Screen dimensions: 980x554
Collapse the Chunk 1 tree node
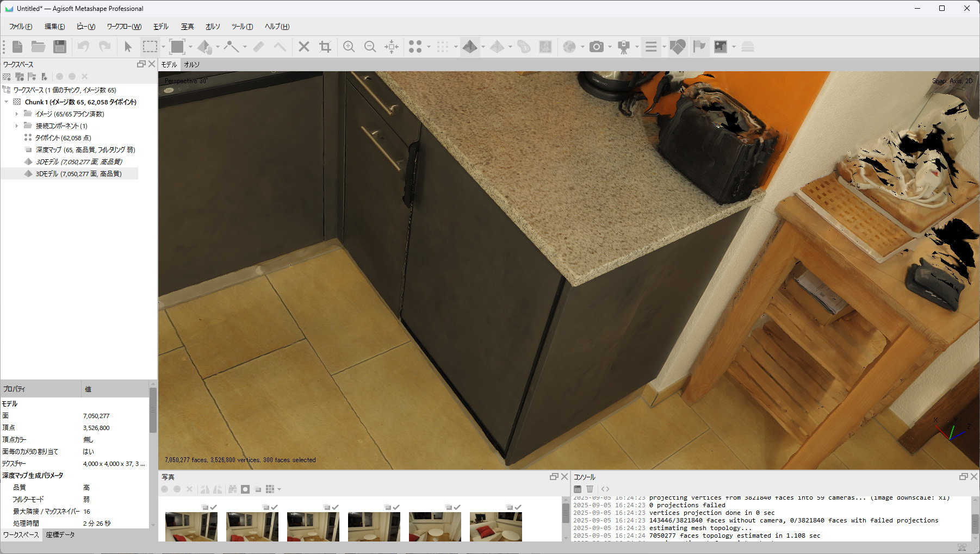(x=7, y=102)
